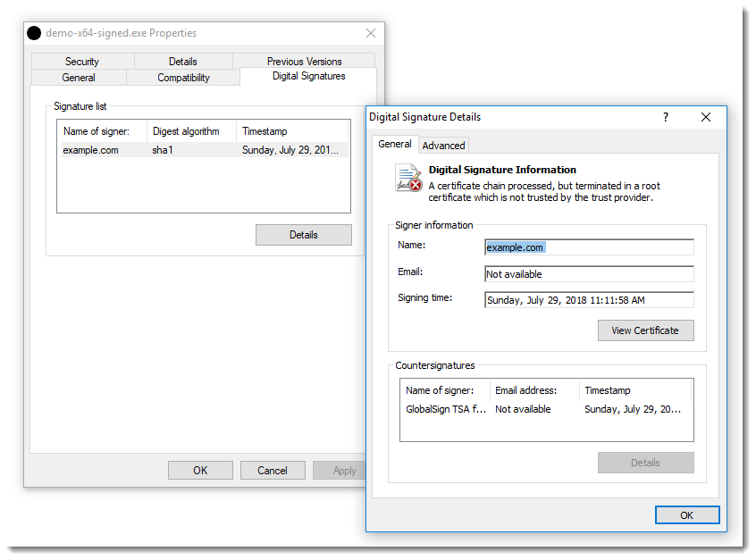This screenshot has height=560, width=756.
Task: Click Details button under the signature list
Action: click(x=304, y=234)
